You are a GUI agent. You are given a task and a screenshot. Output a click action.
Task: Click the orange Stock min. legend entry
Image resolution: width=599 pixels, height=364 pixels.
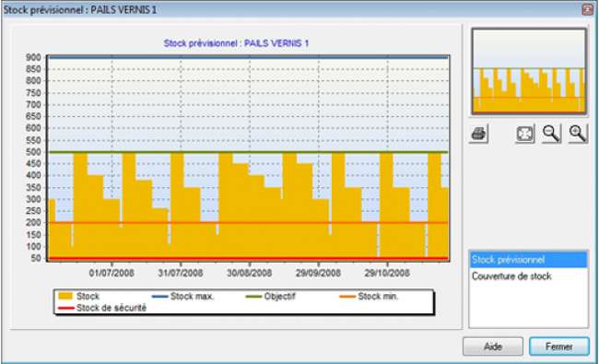point(369,297)
